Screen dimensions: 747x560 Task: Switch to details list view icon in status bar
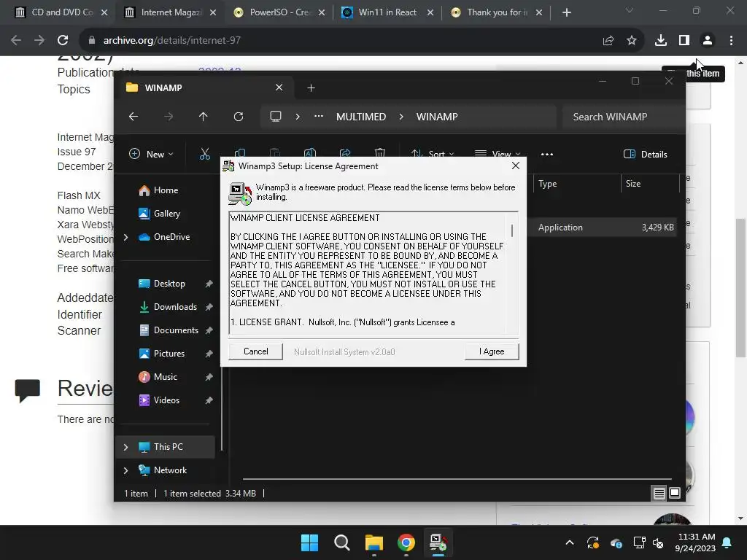[659, 494]
